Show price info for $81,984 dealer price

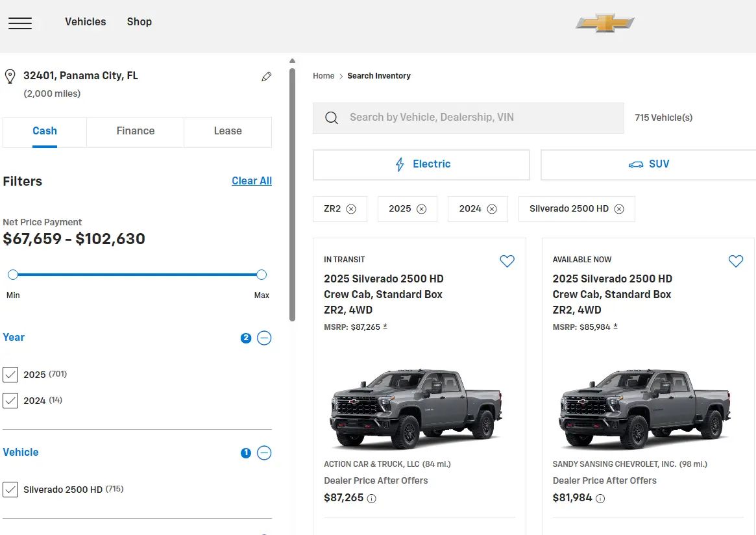(x=600, y=499)
